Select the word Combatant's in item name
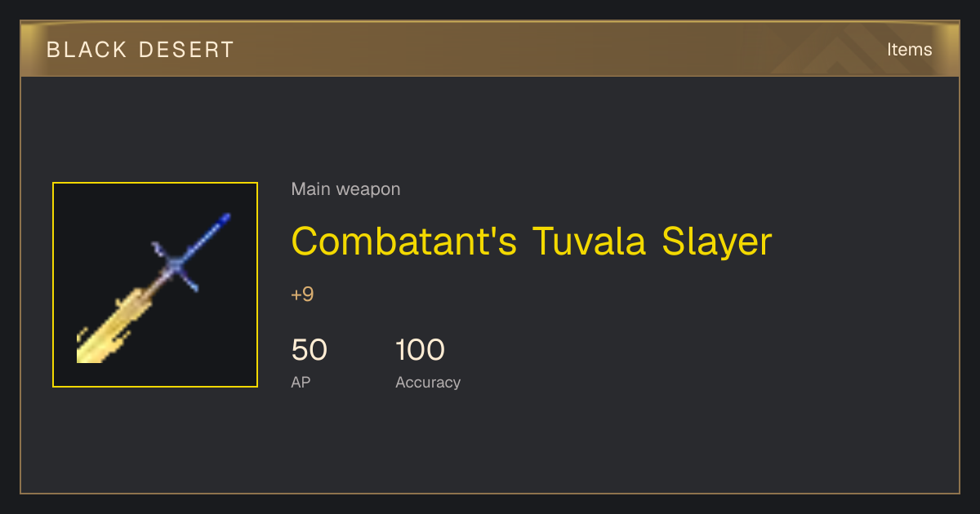This screenshot has width=980, height=514. [x=404, y=241]
